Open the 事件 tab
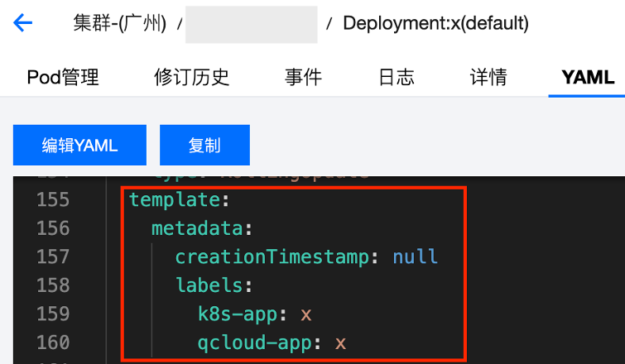The image size is (625, 364). point(303,78)
